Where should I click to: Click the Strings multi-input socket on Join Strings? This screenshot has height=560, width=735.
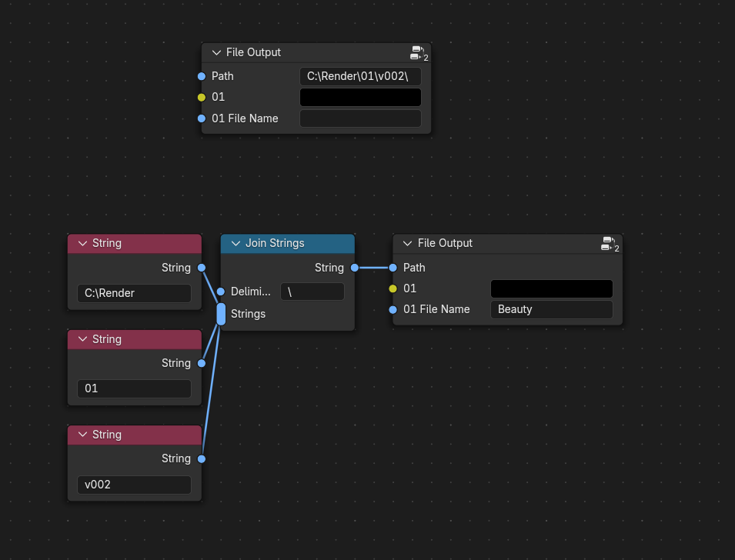pos(221,314)
